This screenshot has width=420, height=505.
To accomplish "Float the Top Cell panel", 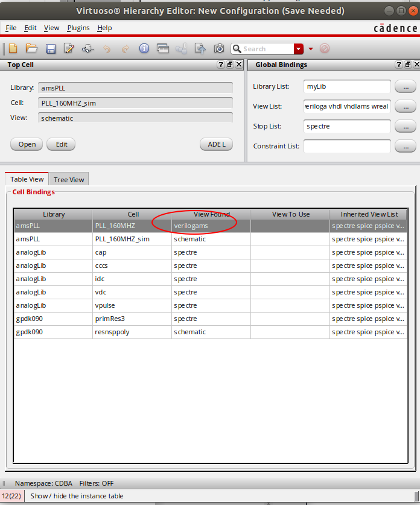I will tap(230, 65).
